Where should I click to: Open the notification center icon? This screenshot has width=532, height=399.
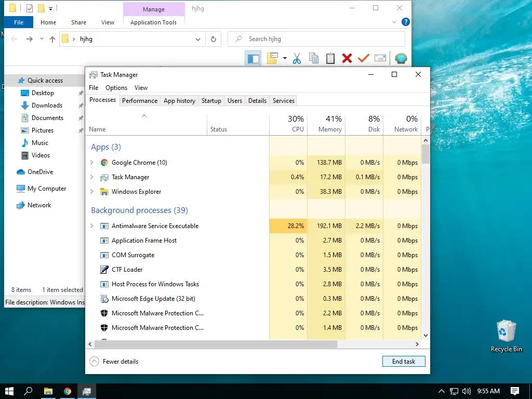tap(515, 391)
